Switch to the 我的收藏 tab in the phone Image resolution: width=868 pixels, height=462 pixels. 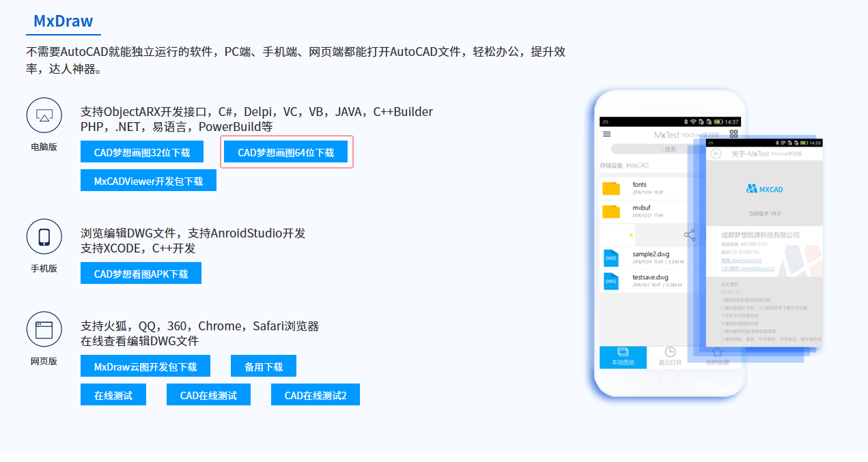coord(717,357)
